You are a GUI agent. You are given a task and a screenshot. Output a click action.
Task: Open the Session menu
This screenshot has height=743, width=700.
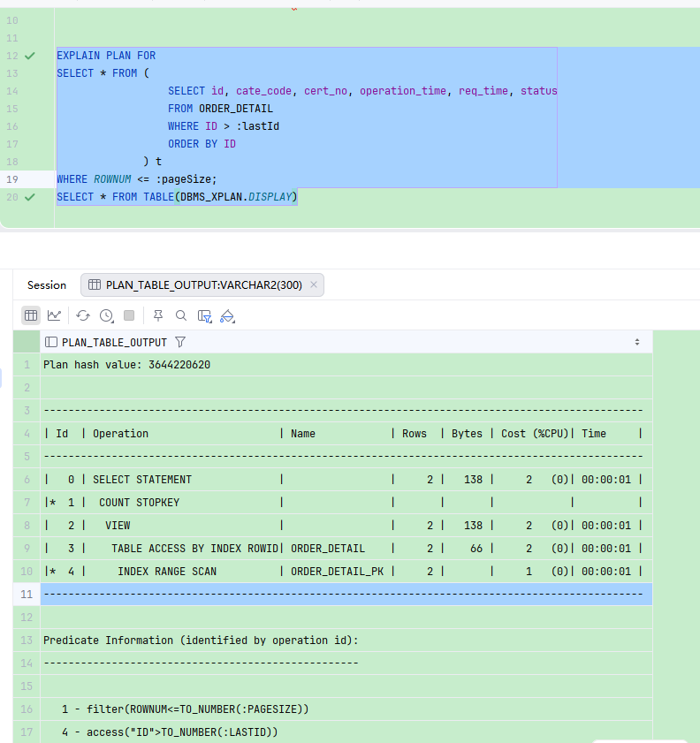tap(46, 284)
